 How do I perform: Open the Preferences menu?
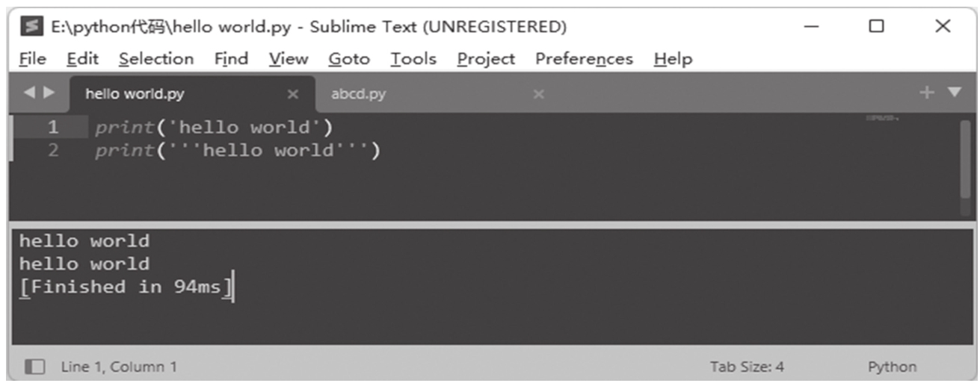coord(584,59)
